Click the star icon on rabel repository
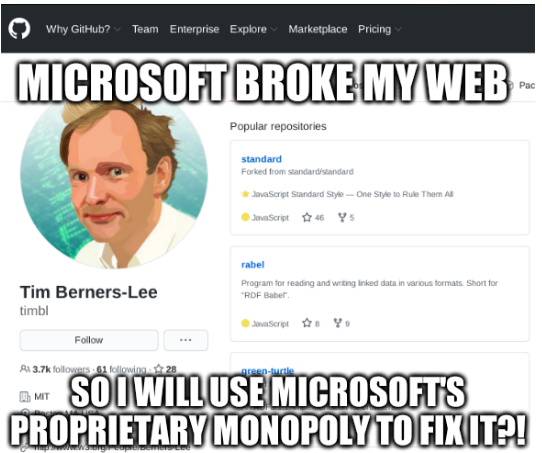The image size is (542, 453). pyautogui.click(x=307, y=323)
